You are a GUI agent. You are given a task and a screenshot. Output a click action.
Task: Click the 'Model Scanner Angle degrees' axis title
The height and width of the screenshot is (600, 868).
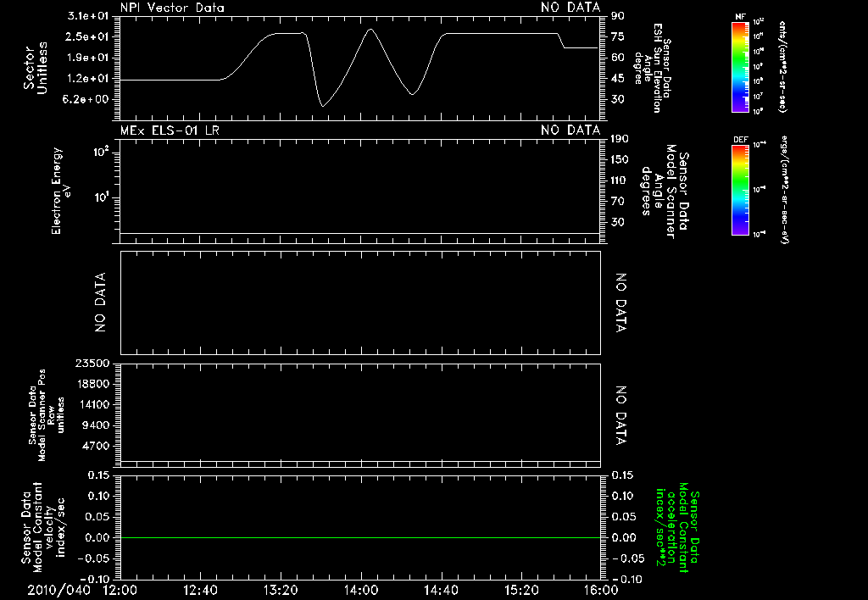click(665, 192)
